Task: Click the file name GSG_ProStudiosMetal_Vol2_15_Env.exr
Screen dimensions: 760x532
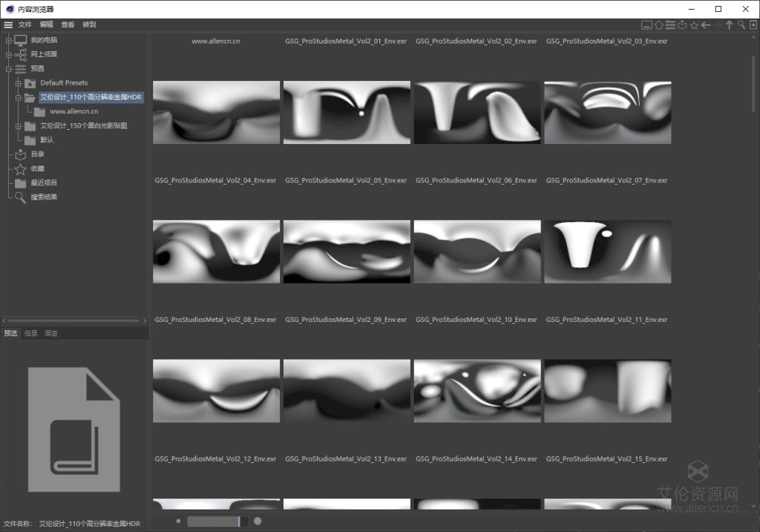Action: point(606,459)
